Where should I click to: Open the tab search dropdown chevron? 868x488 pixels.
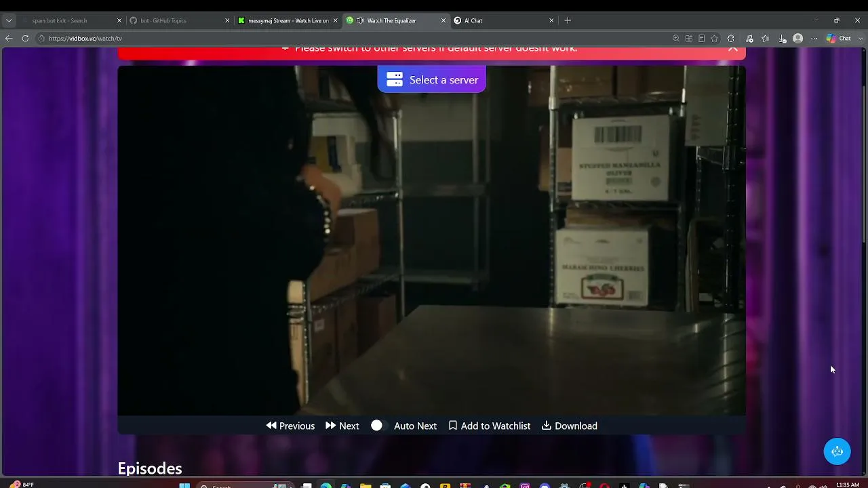coord(9,20)
